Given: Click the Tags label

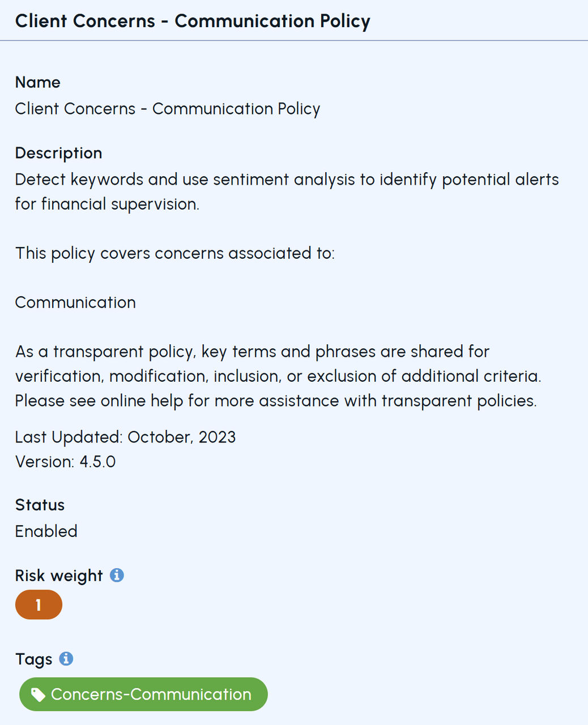Looking at the screenshot, I should click(33, 659).
